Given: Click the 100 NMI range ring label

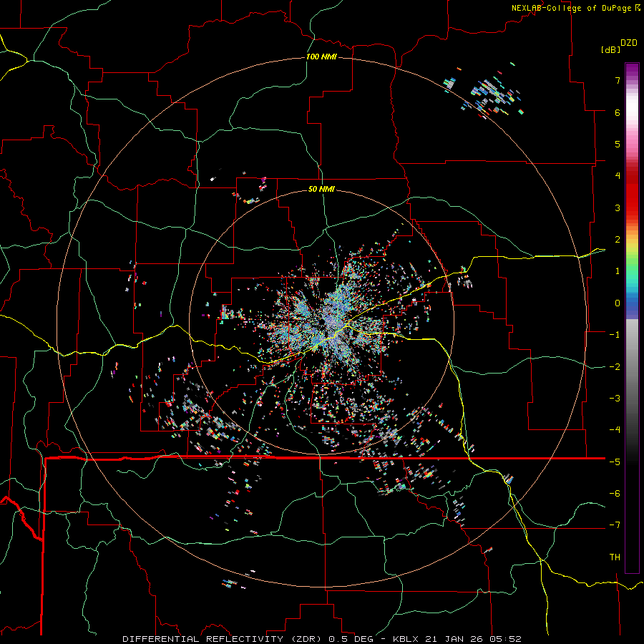Looking at the screenshot, I should [321, 57].
